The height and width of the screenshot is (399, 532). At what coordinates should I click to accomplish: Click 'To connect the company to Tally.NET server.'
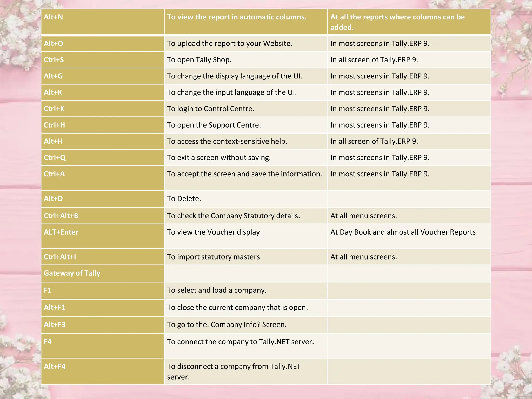pyautogui.click(x=241, y=342)
